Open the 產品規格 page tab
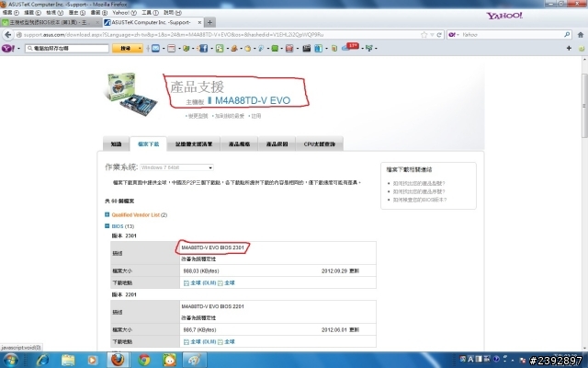 coord(239,144)
